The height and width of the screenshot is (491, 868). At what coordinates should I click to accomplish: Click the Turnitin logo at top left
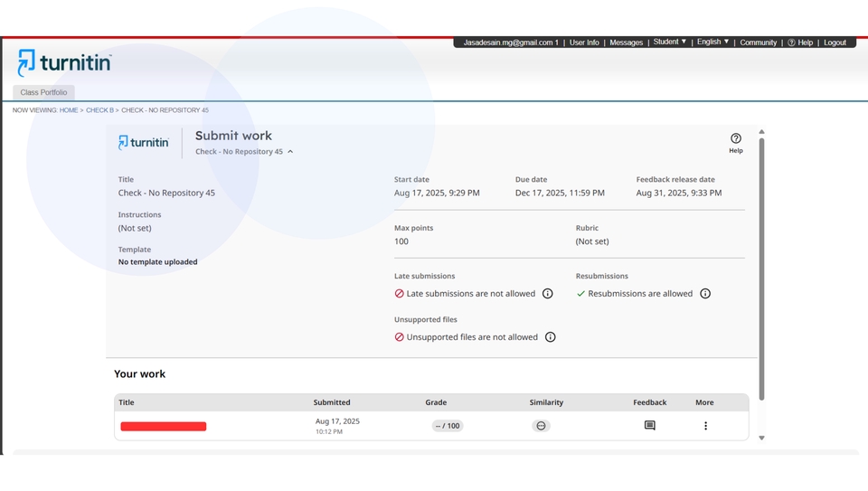64,63
